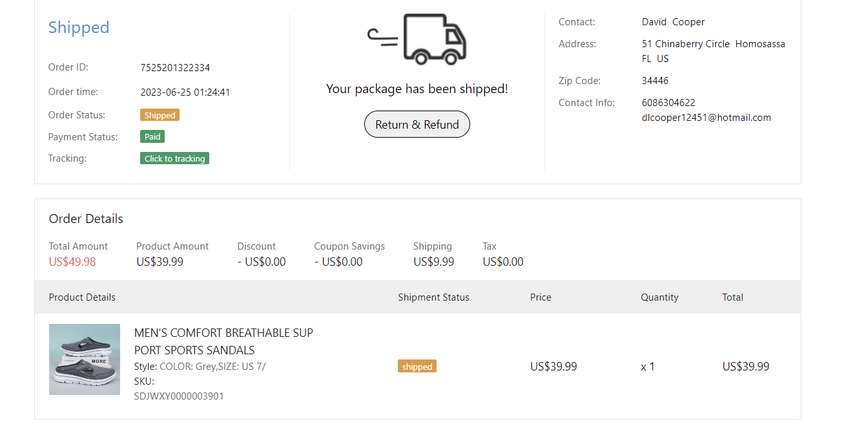868x428 pixels.
Task: Click the blue Shipped heading
Action: point(79,27)
